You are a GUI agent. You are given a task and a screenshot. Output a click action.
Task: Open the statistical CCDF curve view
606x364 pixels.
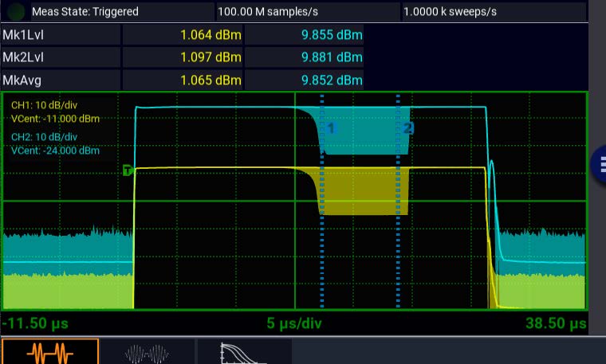[243, 351]
